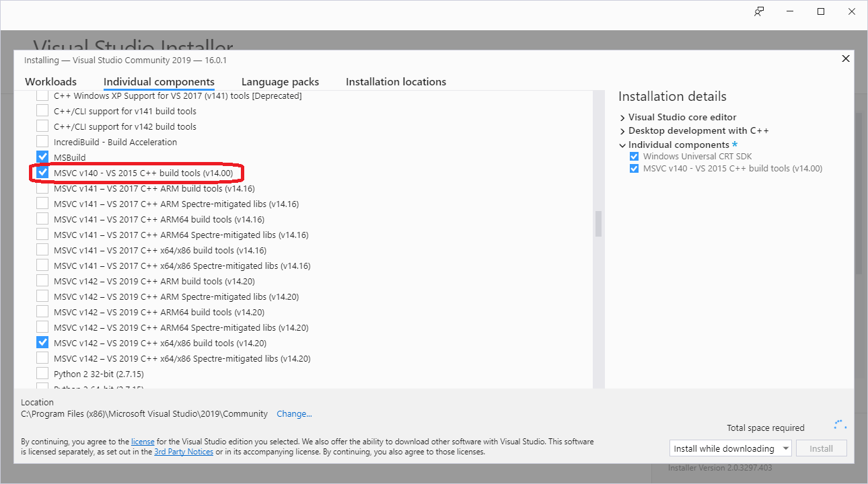This screenshot has width=868, height=484.
Task: Disable MSVC v142 x64/x86 build tools
Action: coord(42,342)
